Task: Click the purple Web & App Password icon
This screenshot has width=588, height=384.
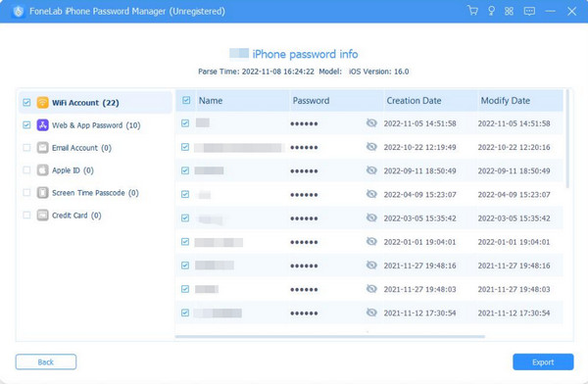Action: pyautogui.click(x=42, y=124)
